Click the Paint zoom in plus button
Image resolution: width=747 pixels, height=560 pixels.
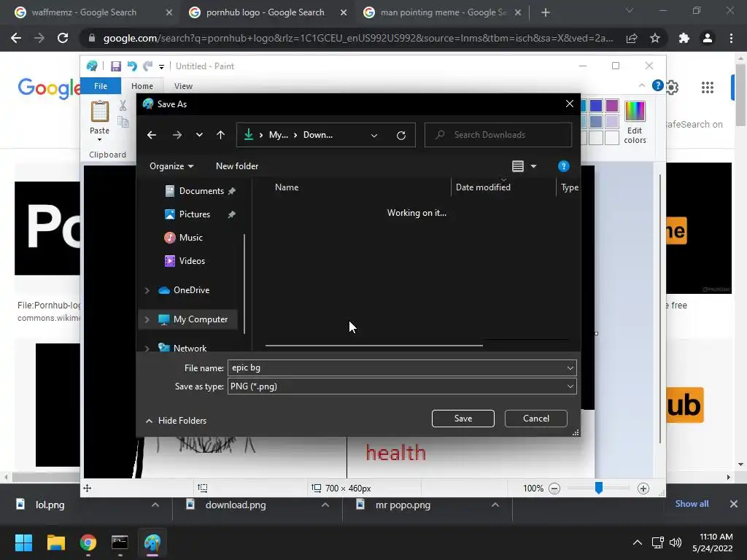643,489
